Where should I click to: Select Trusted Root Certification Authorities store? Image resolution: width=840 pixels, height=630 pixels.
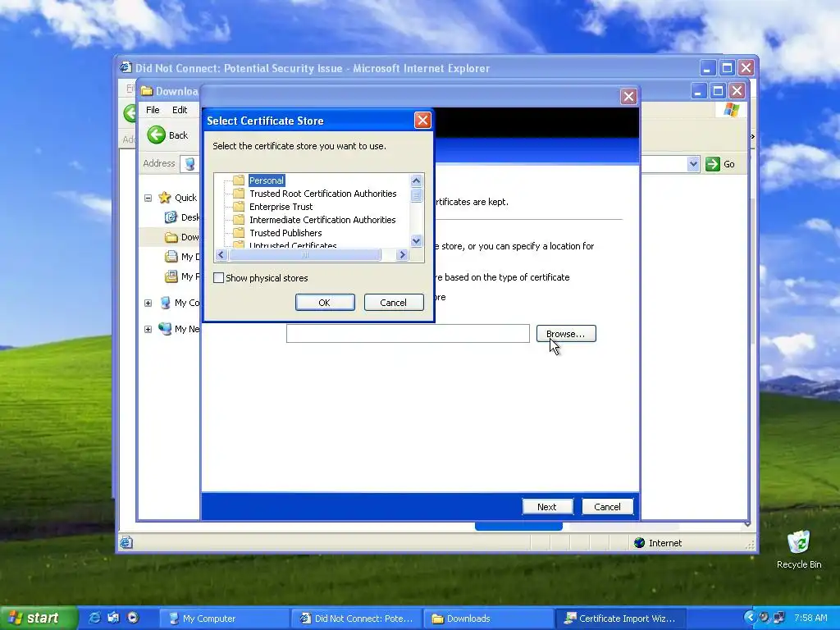point(322,194)
